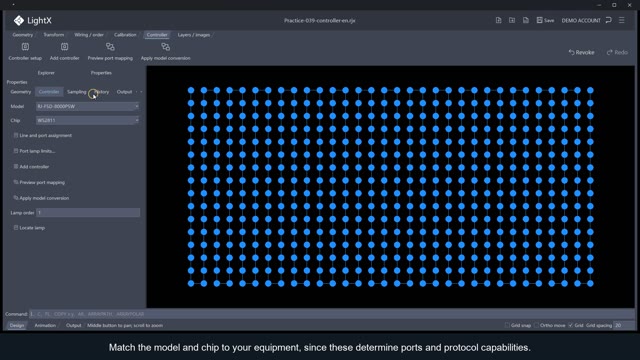The image size is (640, 360).
Task: Open the Model dropdown
Action: point(88,107)
